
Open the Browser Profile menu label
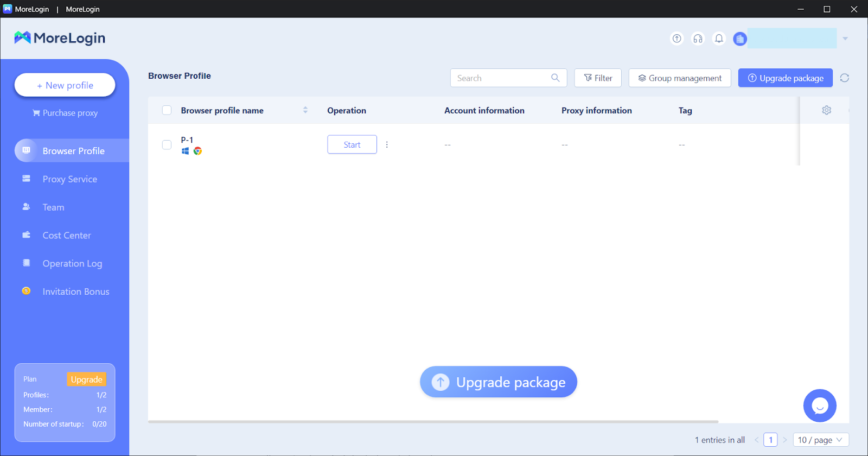coord(74,151)
